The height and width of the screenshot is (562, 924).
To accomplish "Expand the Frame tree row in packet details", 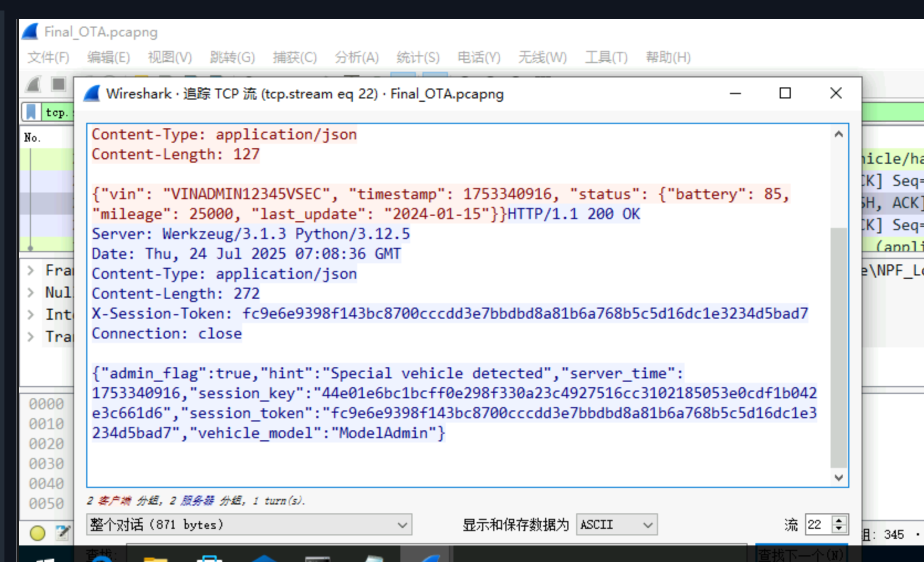I will 31,270.
